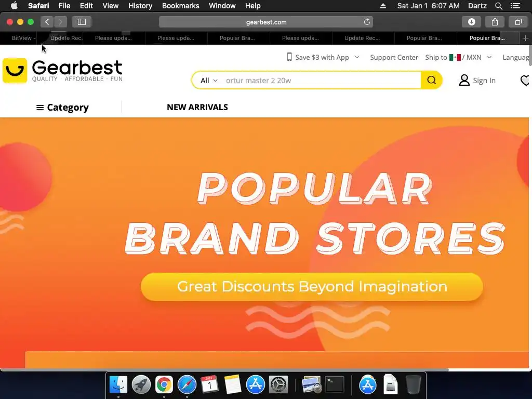Open the Safari File menu
Image resolution: width=532 pixels, height=399 pixels.
coord(64,6)
